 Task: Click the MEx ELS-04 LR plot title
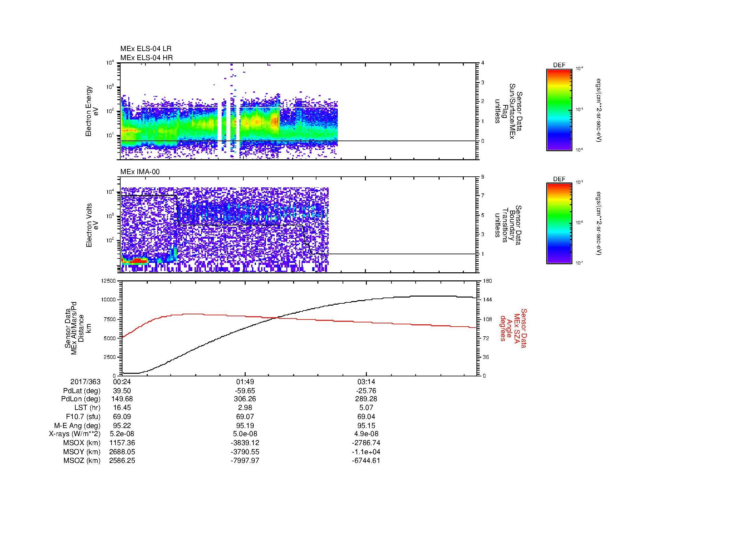tap(146, 49)
